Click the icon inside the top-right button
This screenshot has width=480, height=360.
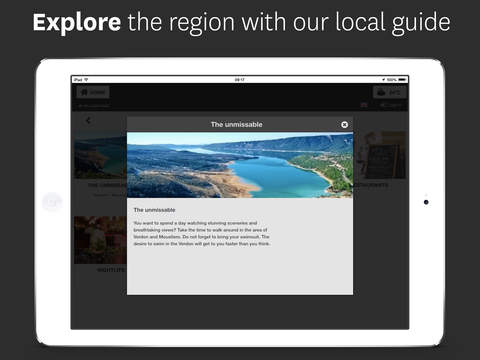pyautogui.click(x=382, y=92)
